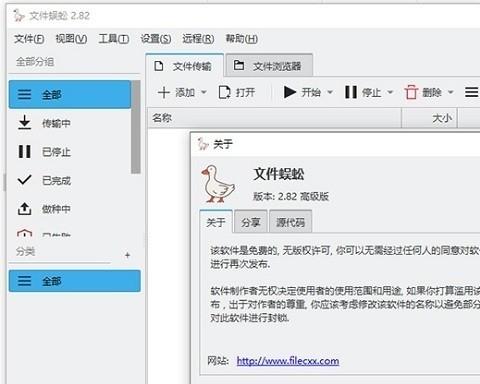Select 全部 under the 分类 section
This screenshot has width=480, height=384.
click(75, 281)
